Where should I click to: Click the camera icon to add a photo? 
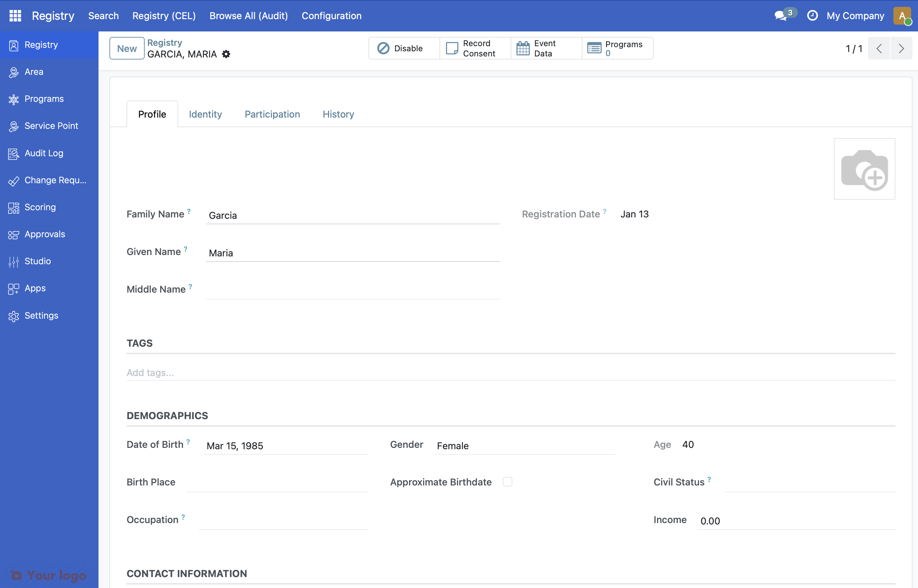pos(865,169)
